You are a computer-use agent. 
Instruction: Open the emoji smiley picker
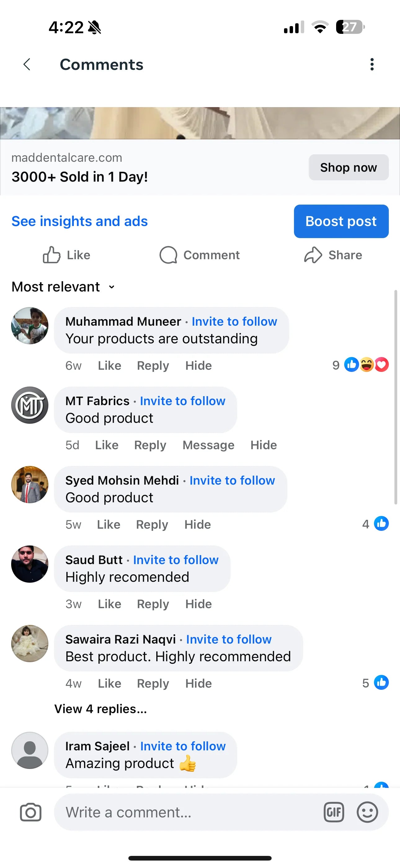pyautogui.click(x=367, y=812)
